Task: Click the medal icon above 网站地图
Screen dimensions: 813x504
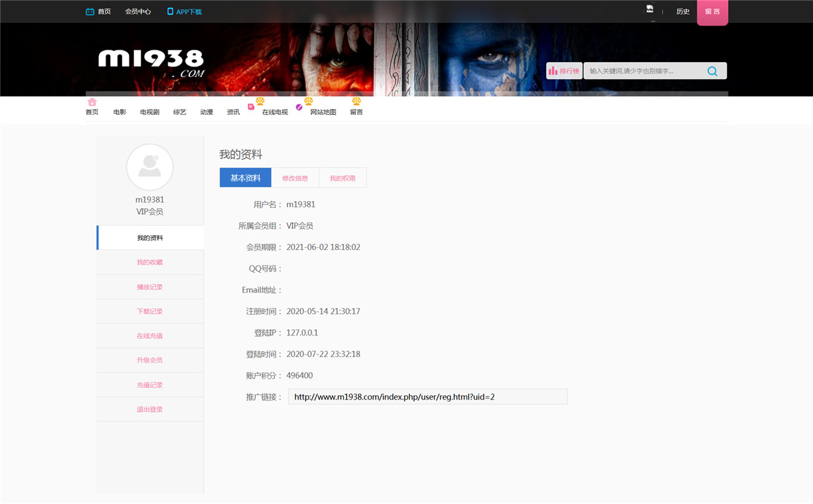Action: click(308, 101)
